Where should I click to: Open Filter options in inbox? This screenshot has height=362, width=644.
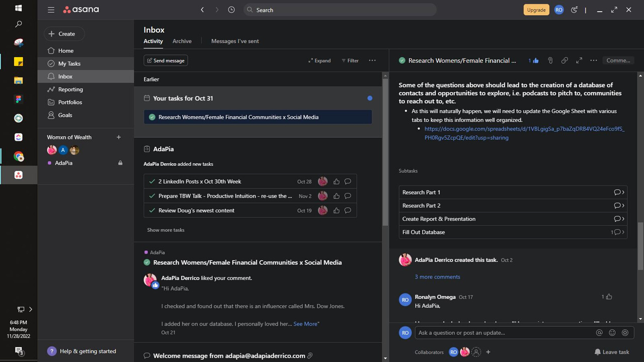pos(350,60)
